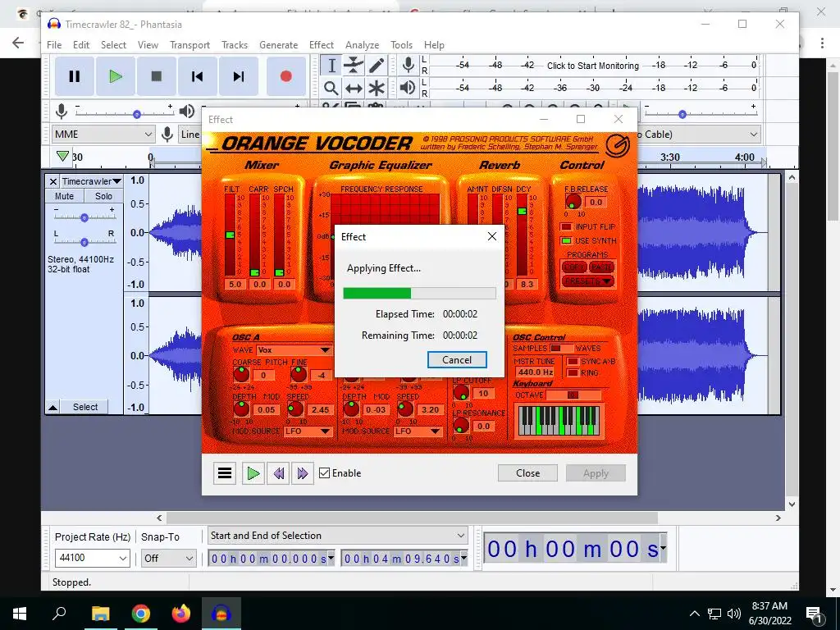This screenshot has height=630, width=840.
Task: Open the Analyze menu
Action: pos(362,45)
